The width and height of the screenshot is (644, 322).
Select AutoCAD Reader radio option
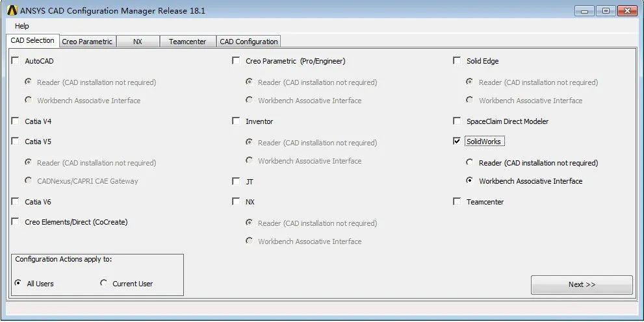(x=28, y=82)
